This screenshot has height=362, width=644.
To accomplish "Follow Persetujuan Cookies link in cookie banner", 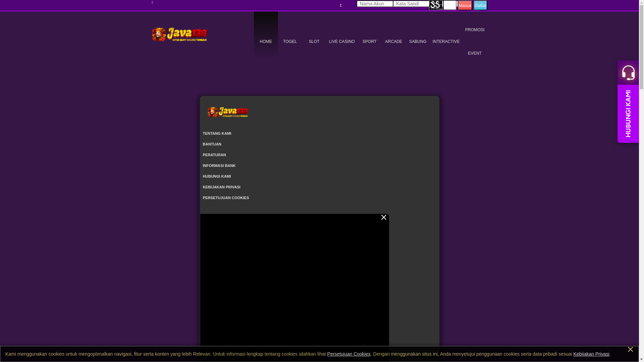I will pos(349,354).
